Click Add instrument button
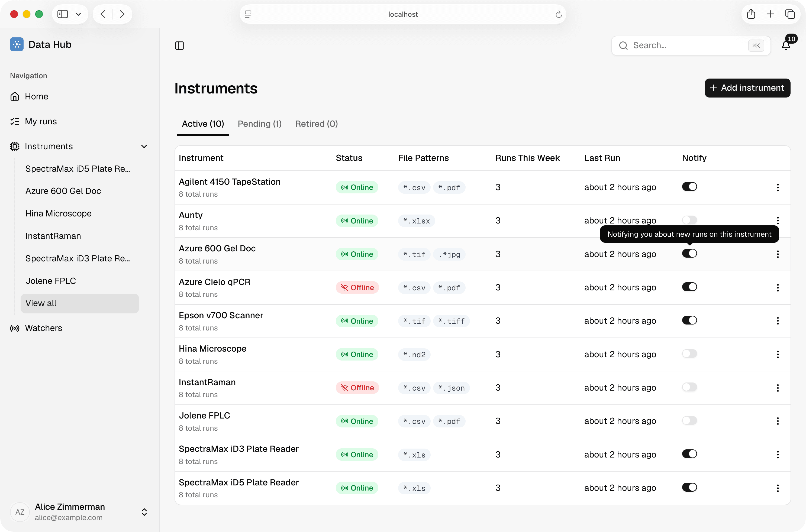Viewport: 806px width, 532px height. (747, 88)
